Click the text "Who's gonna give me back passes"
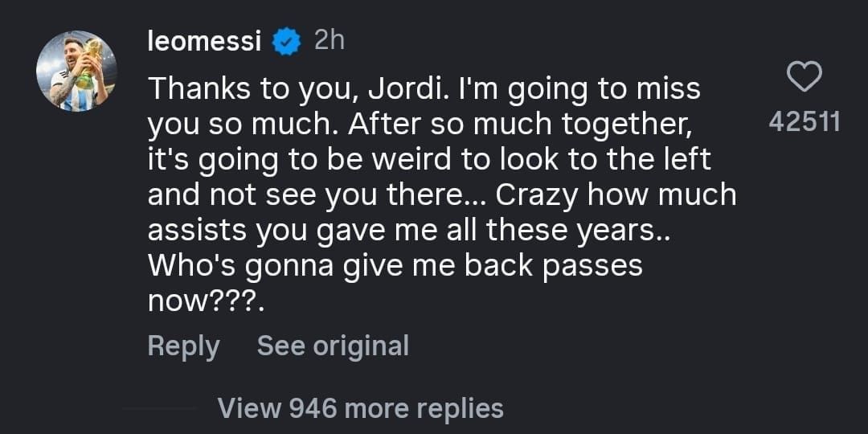This screenshot has width=868, height=434. (x=395, y=266)
